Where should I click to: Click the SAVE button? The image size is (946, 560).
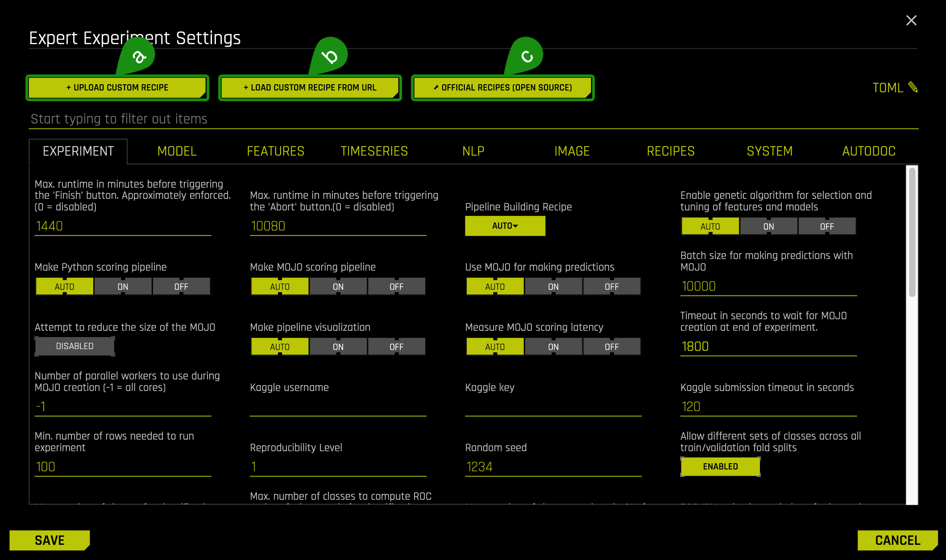tap(51, 540)
